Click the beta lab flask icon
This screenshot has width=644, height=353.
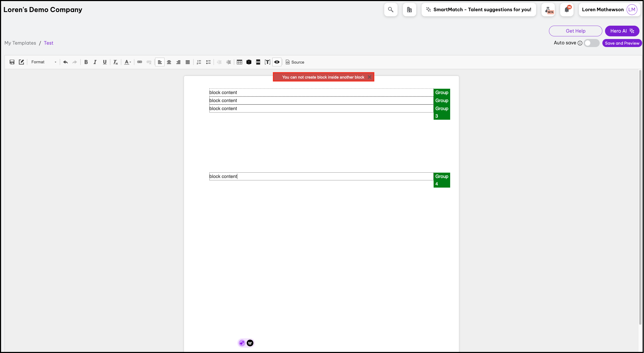548,10
